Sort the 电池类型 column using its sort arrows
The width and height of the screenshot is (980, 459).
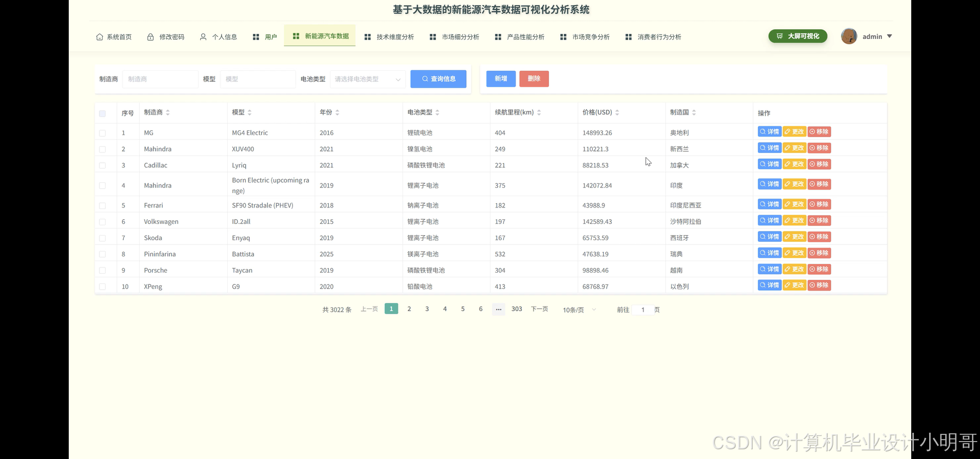[437, 112]
